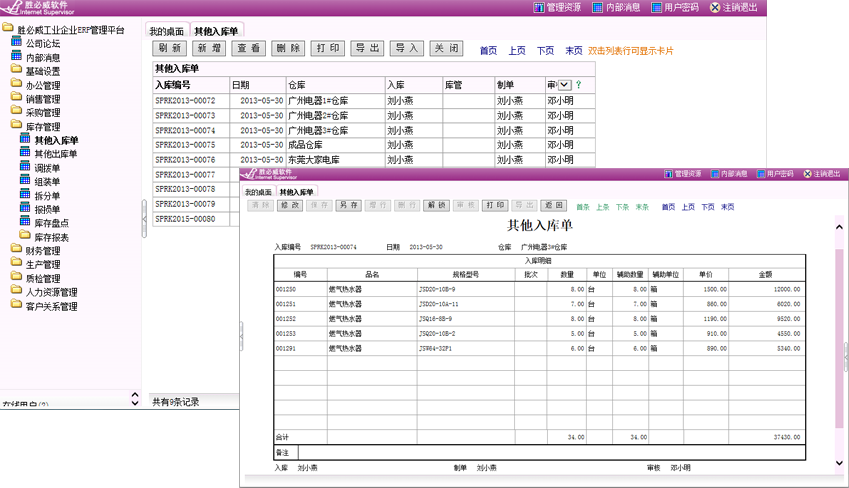849x488 pixels.
Task: Click 打印 button in detail card
Action: click(x=495, y=206)
